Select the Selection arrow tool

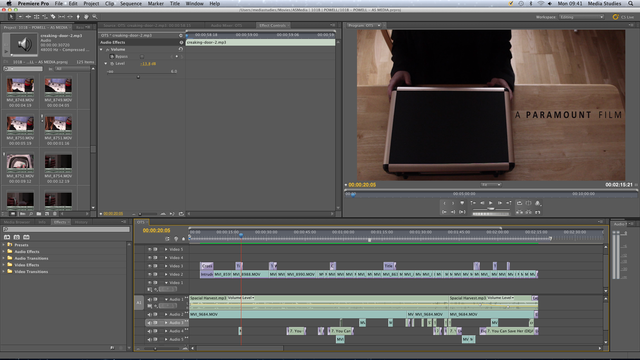(x=11, y=17)
